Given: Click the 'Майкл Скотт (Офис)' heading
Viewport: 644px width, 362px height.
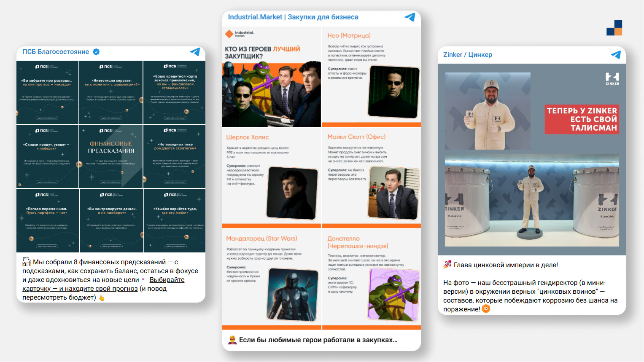Looking at the screenshot, I should 357,137.
